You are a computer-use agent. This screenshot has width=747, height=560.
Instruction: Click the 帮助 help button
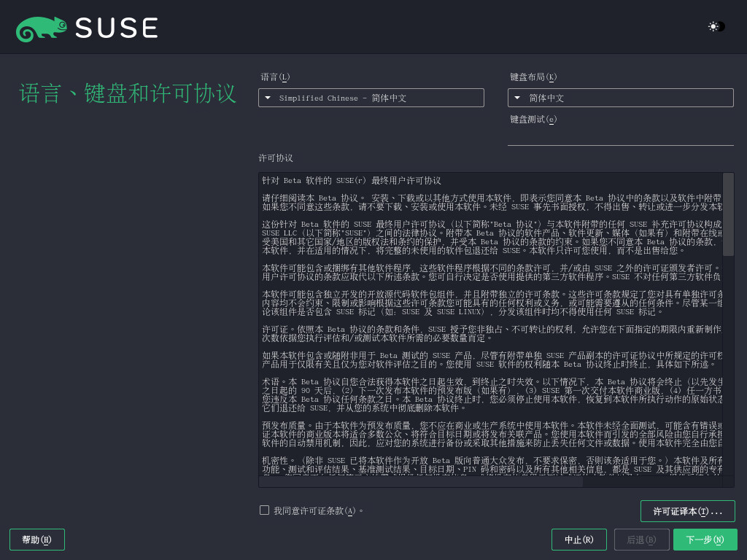37,540
